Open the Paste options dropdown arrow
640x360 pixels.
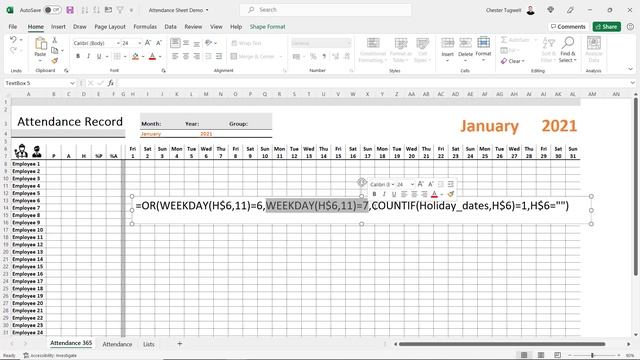(40, 61)
